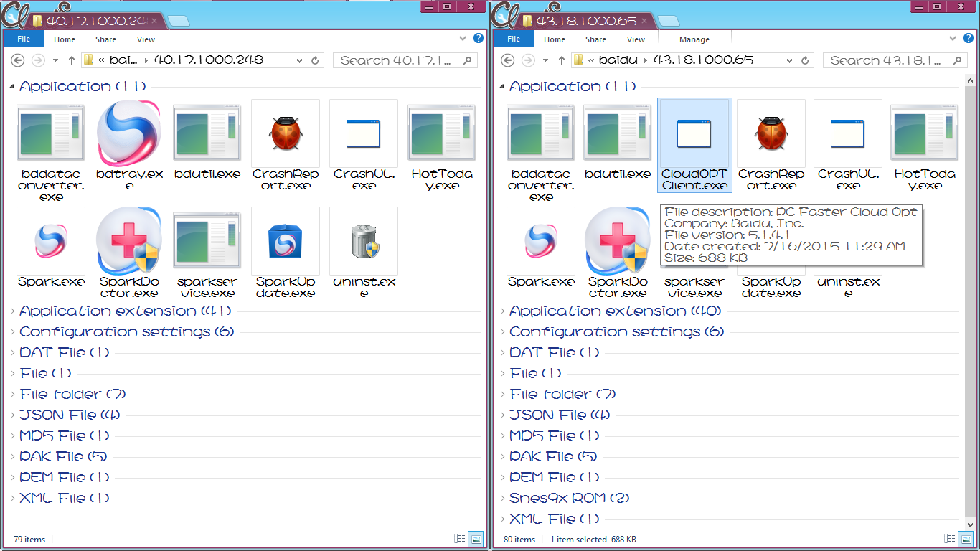Image resolution: width=980 pixels, height=551 pixels.
Task: Select SparkDoctor.exe in left window
Action: pos(129,254)
